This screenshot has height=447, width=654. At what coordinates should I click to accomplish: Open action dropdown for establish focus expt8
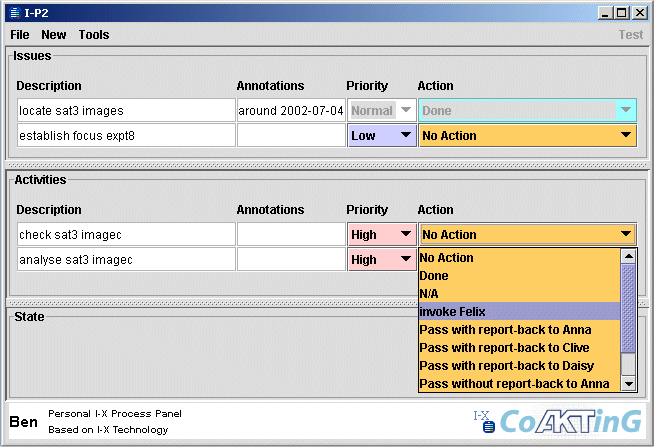pyautogui.click(x=527, y=136)
